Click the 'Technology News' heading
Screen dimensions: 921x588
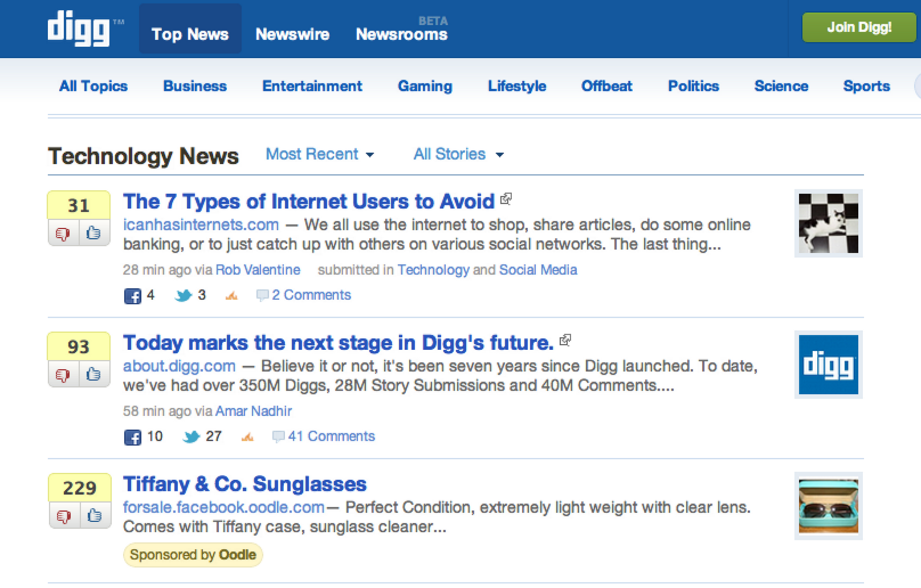(143, 156)
